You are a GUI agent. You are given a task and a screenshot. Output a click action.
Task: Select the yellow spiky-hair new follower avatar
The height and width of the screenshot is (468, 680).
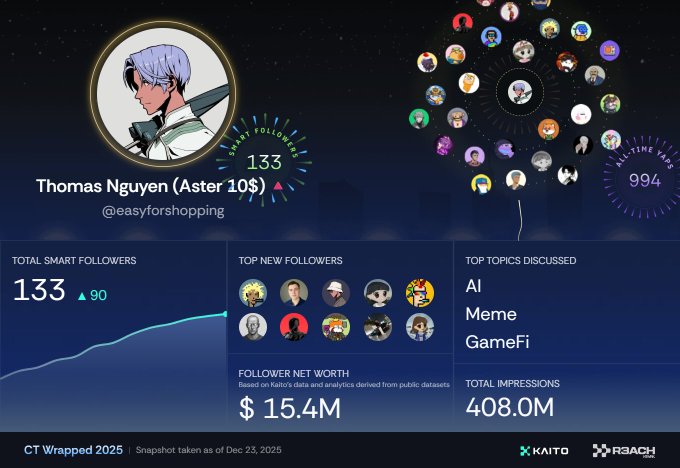pos(253,293)
